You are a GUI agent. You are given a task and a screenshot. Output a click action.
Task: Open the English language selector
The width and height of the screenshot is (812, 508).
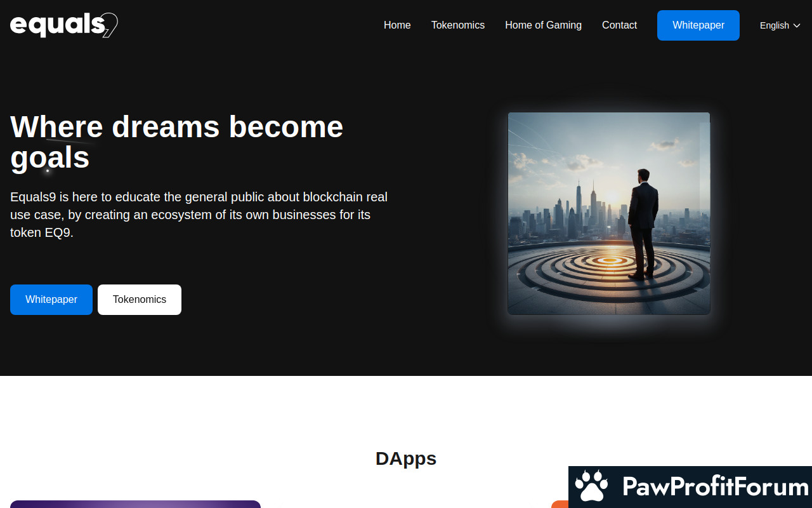pos(779,25)
